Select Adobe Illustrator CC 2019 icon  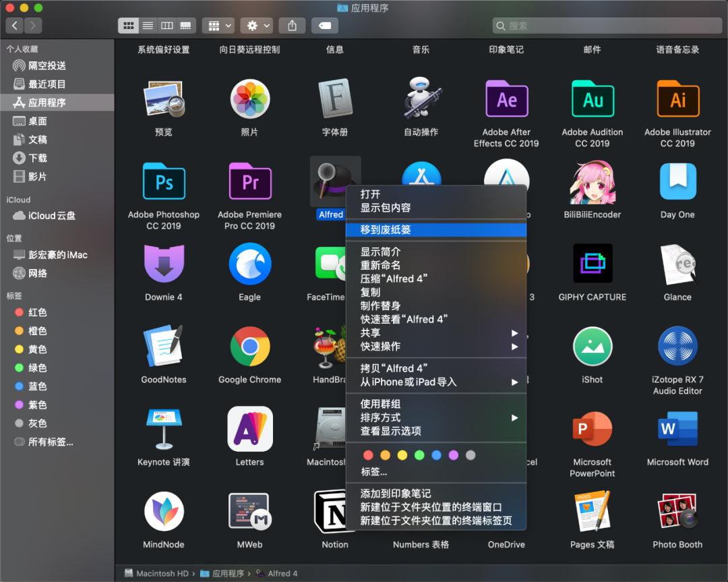click(x=678, y=98)
